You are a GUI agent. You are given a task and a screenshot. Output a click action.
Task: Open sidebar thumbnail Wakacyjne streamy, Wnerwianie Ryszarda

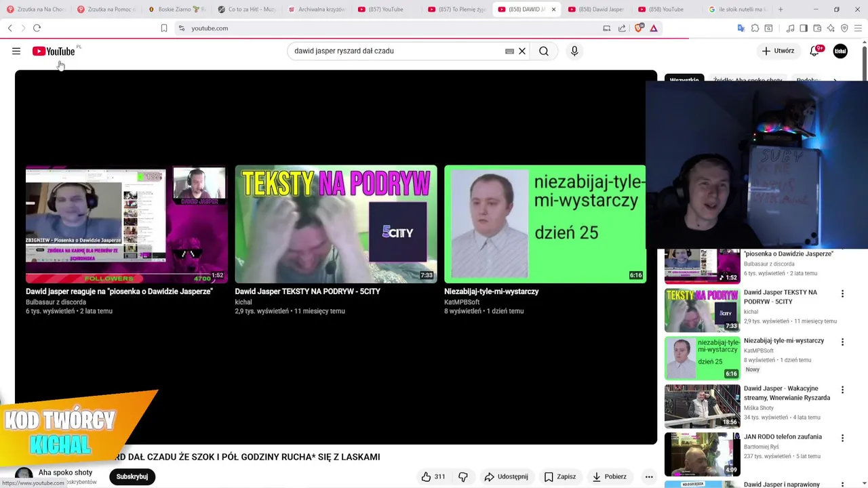click(703, 406)
